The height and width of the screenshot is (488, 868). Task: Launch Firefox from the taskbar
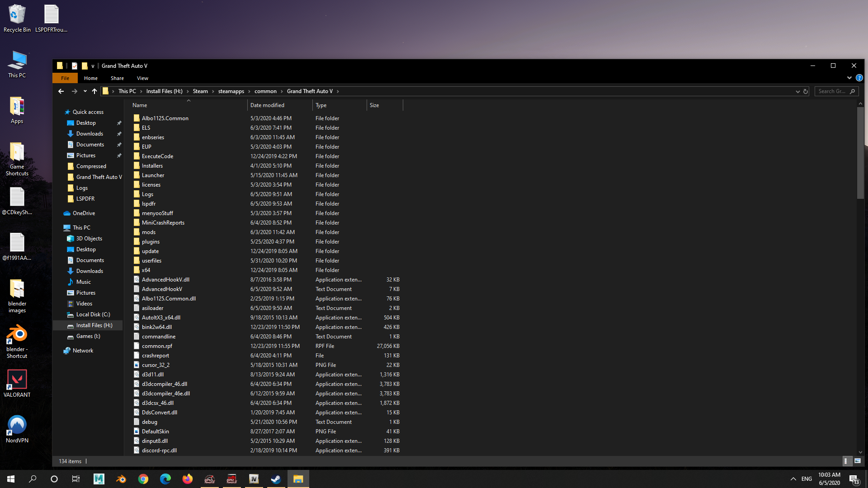187,479
